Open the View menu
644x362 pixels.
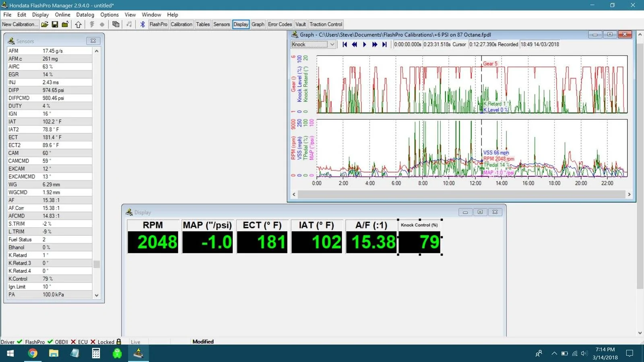pyautogui.click(x=130, y=14)
